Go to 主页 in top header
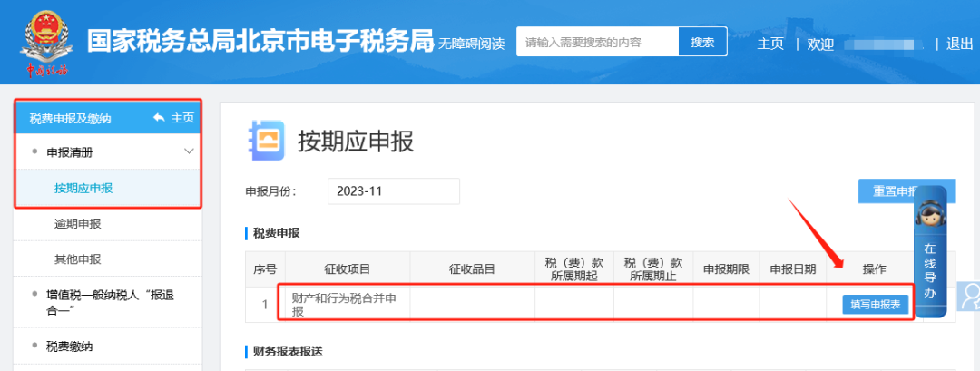The image size is (980, 371). click(770, 44)
